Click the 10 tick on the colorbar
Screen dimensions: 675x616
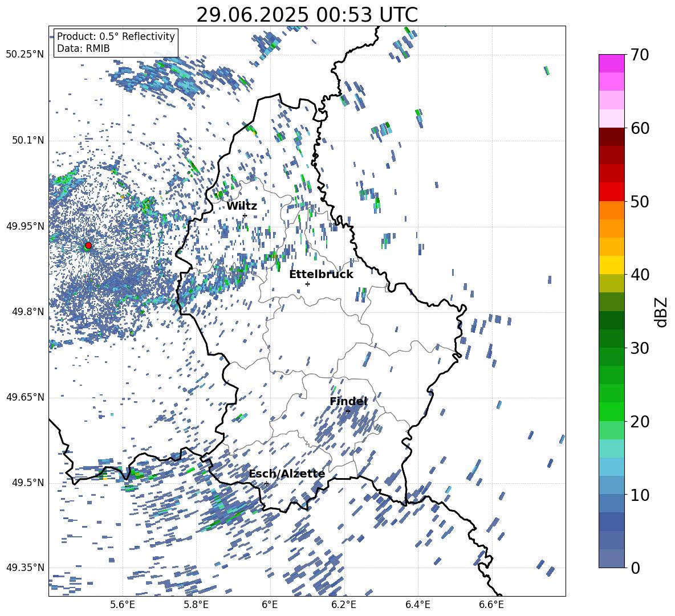[640, 495]
